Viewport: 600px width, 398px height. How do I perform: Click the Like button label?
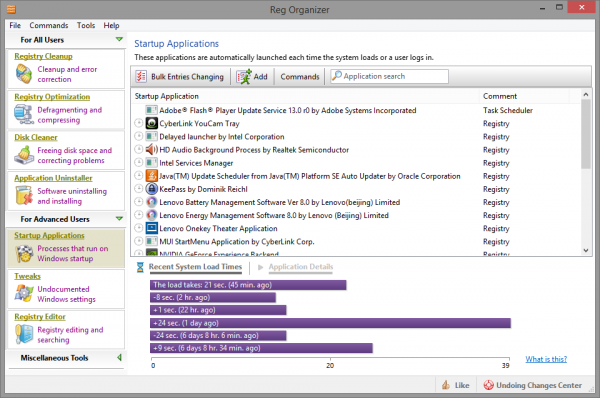(462, 385)
